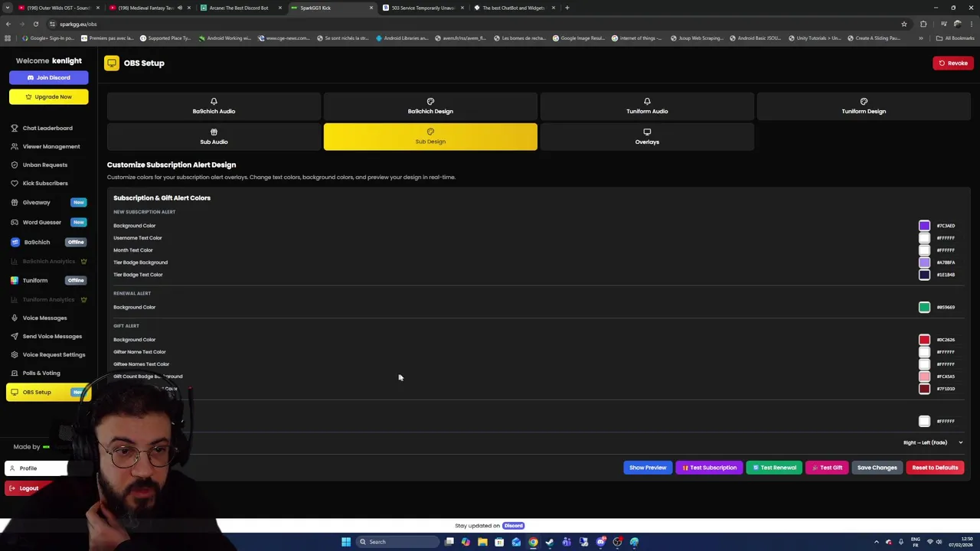
Task: Open new browser tab
Action: point(567,8)
